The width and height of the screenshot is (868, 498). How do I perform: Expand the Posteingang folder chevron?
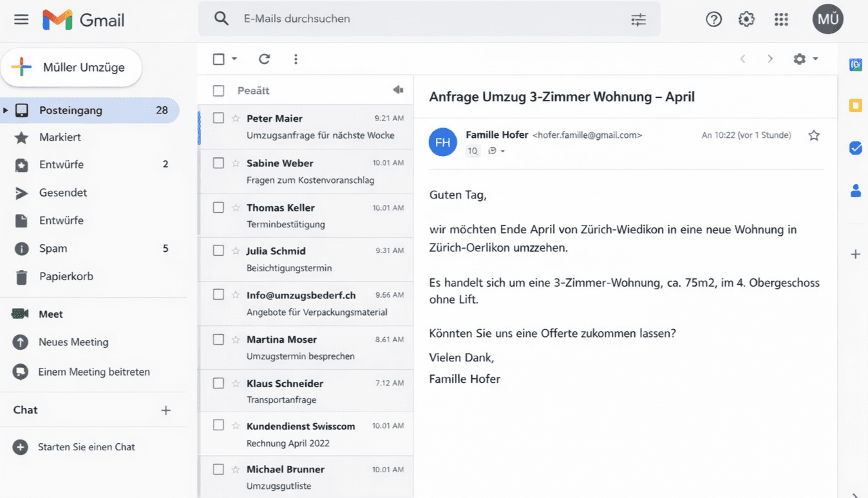click(x=5, y=110)
